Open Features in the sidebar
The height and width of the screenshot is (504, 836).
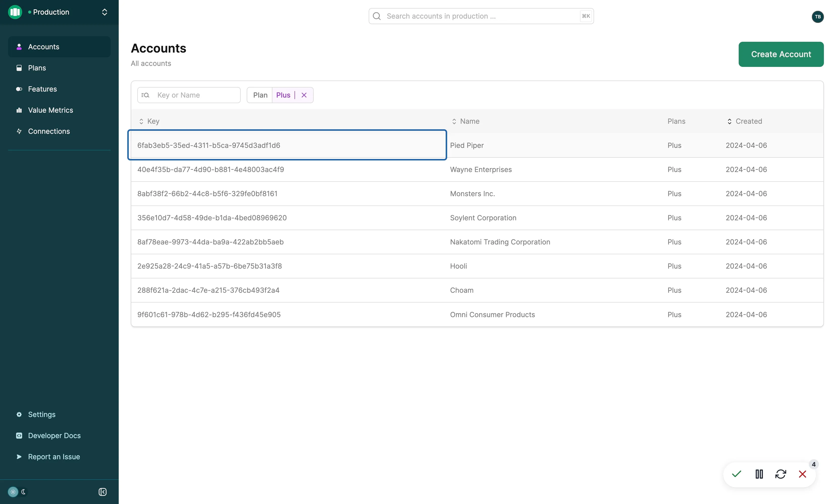tap(59, 89)
